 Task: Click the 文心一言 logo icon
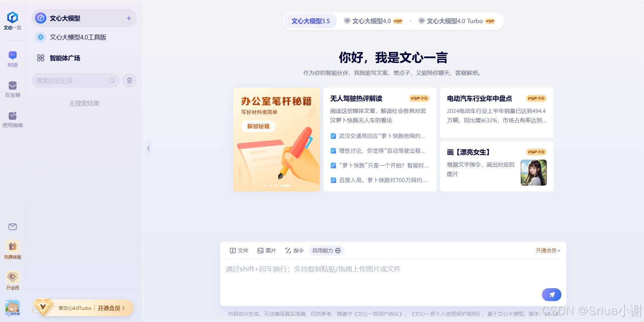point(12,17)
